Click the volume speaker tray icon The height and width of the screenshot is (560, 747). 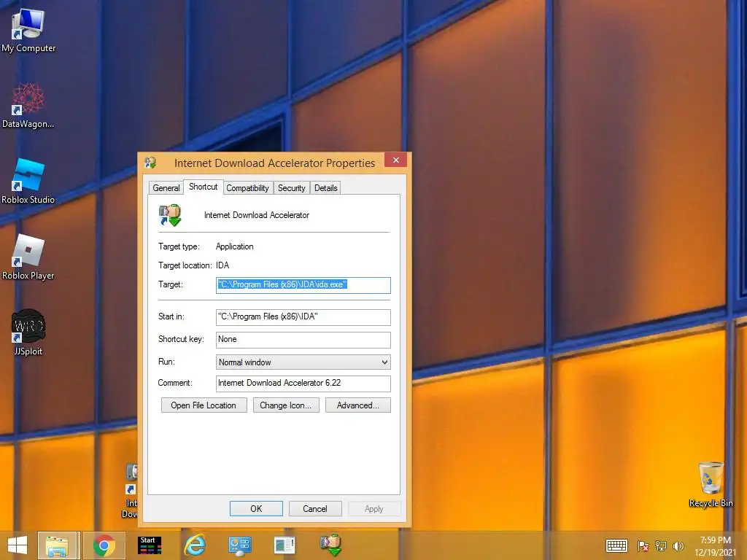click(x=678, y=545)
